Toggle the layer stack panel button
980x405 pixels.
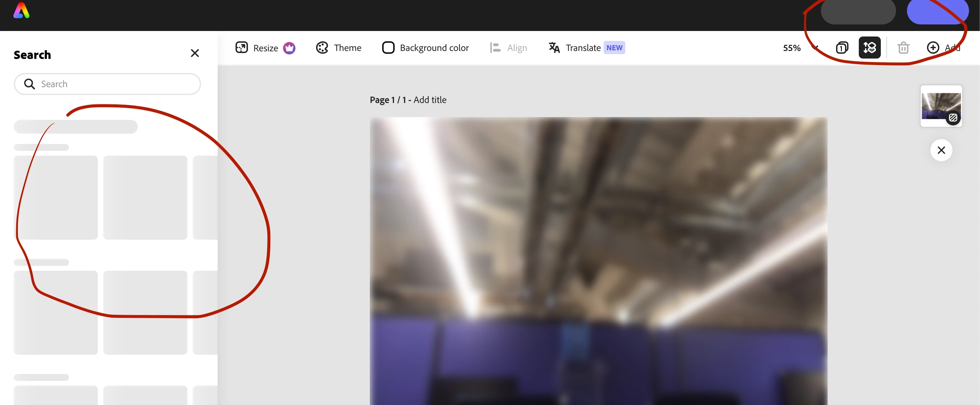(x=869, y=48)
